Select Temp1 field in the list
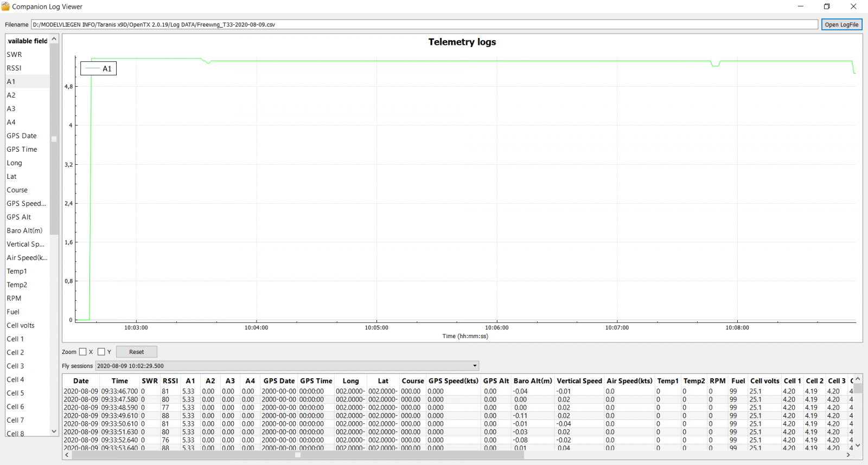 coord(28,271)
